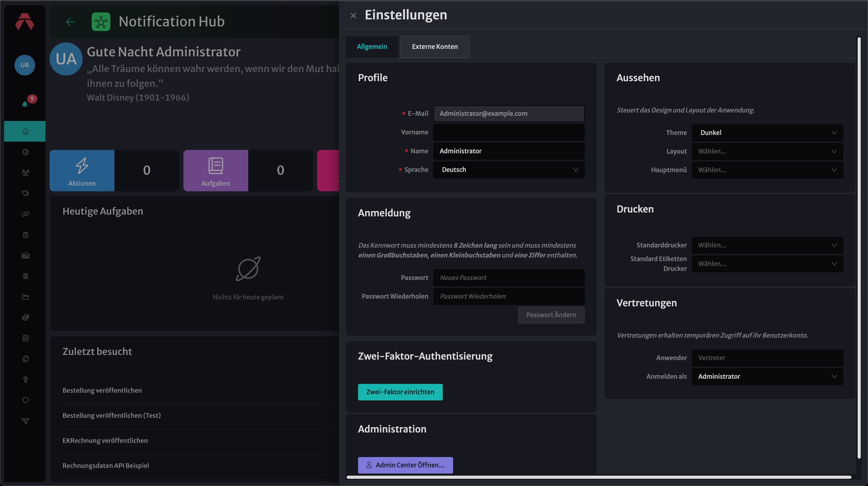Viewport: 868px width, 486px height.
Task: Click the Name field containing Administrator
Action: (509, 151)
